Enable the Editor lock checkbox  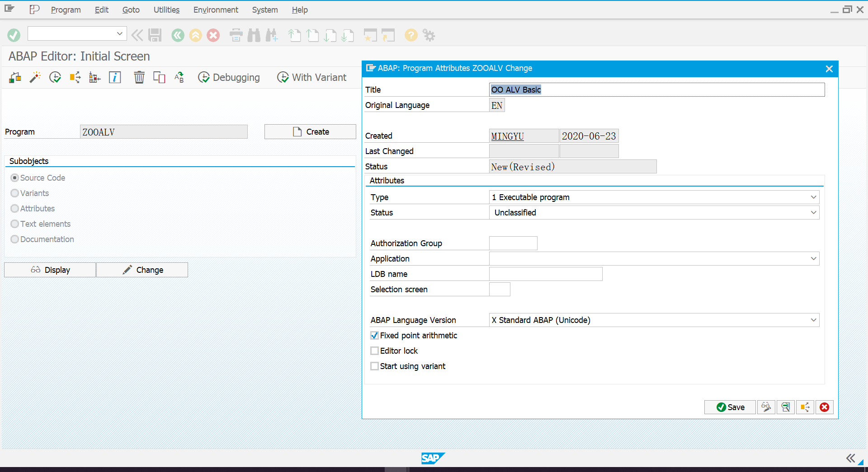374,351
